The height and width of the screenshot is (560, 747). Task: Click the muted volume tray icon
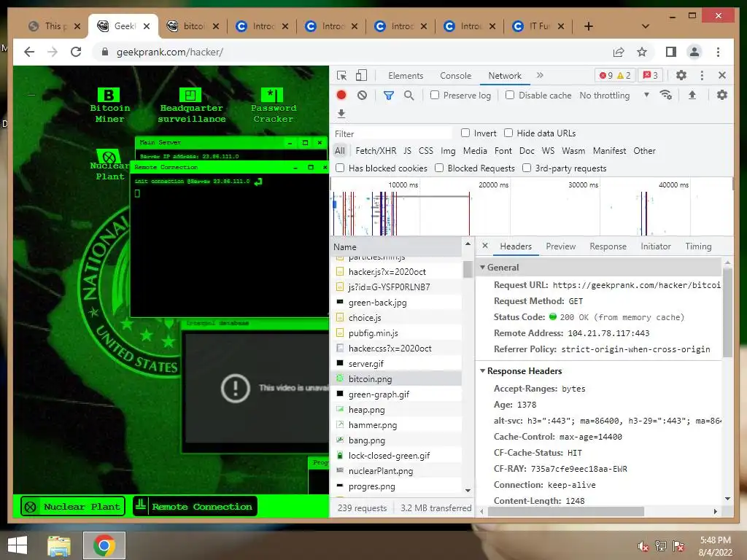pyautogui.click(x=643, y=546)
